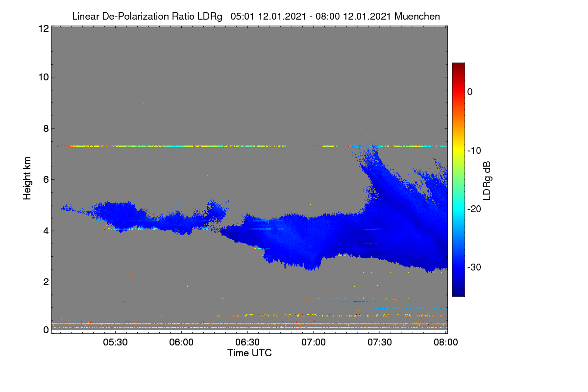Click the -30 colorbar tick label
Viewport: 588px width, 392px height.
click(475, 268)
